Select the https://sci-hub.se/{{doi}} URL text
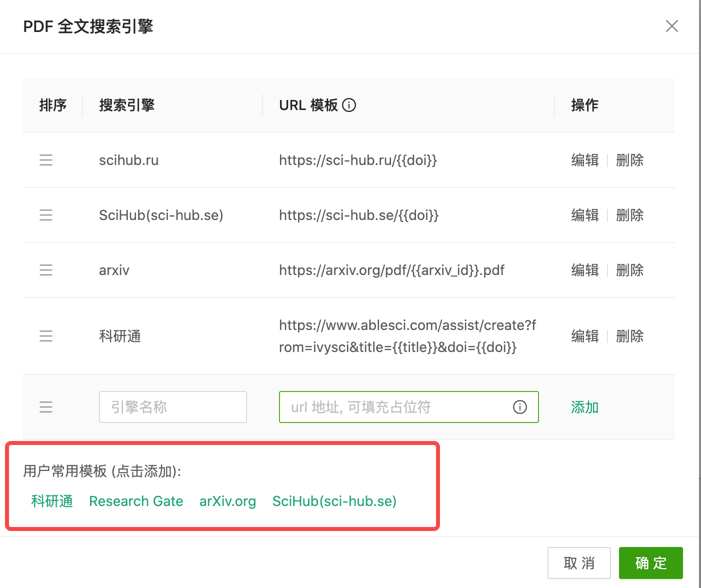701x588 pixels. 359,215
